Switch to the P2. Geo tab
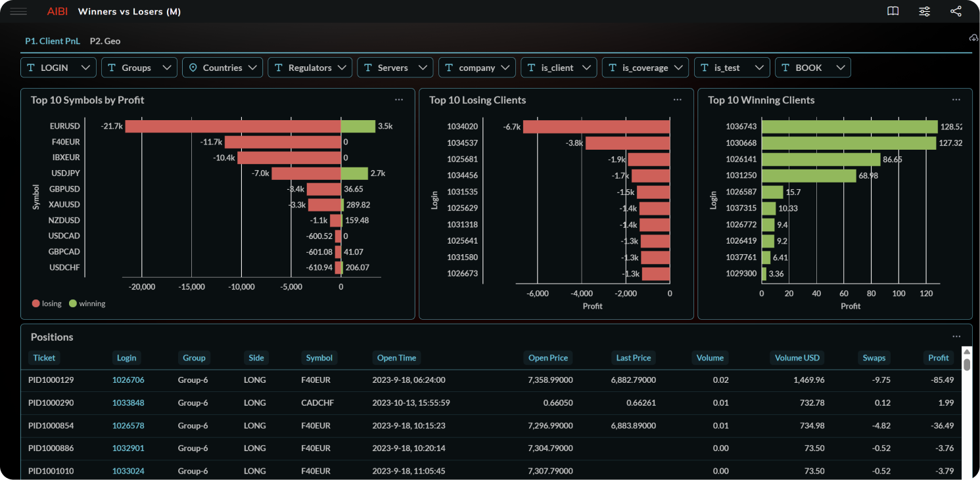The height and width of the screenshot is (480, 980). pos(105,41)
